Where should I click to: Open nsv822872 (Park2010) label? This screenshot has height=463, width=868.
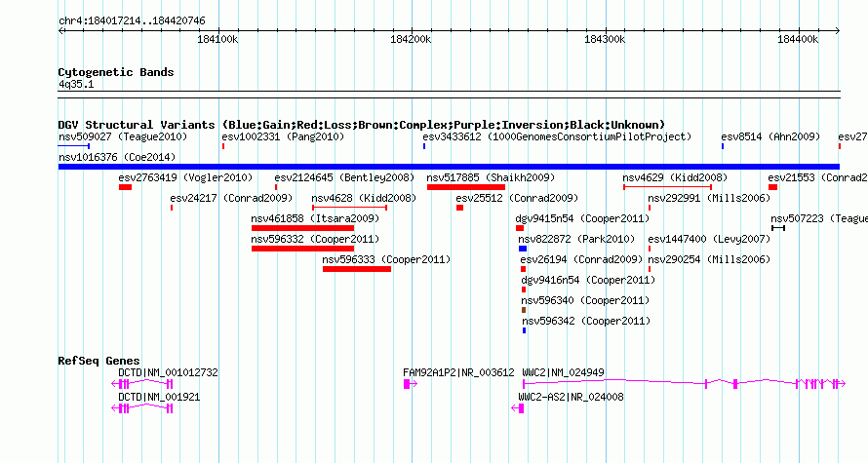pyautogui.click(x=576, y=239)
